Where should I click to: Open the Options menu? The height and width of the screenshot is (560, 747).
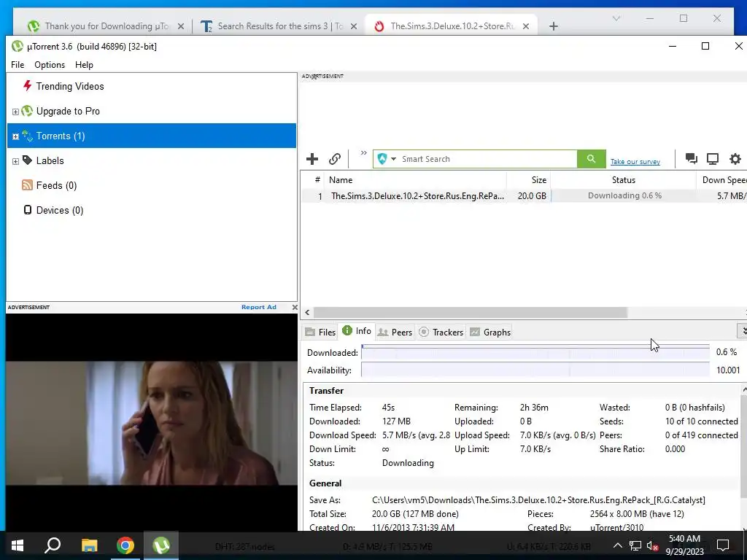click(50, 65)
